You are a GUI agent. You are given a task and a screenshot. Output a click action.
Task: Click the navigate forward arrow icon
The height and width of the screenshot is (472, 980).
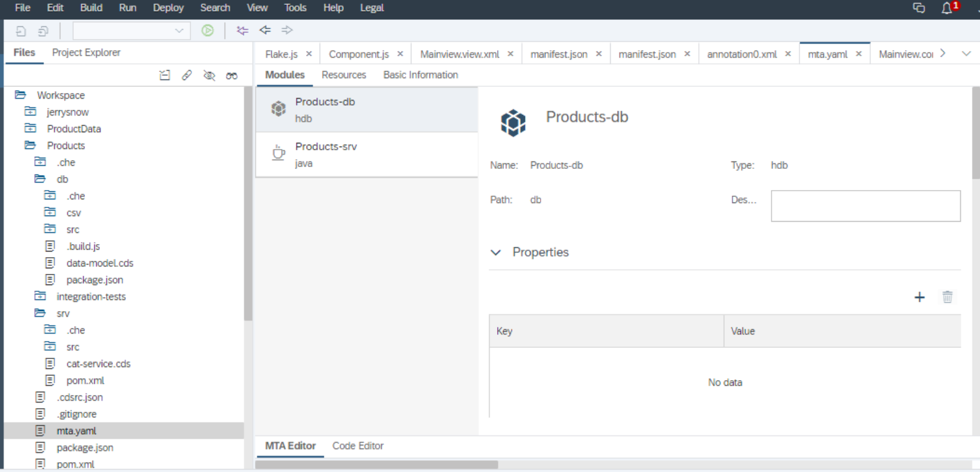point(287,30)
